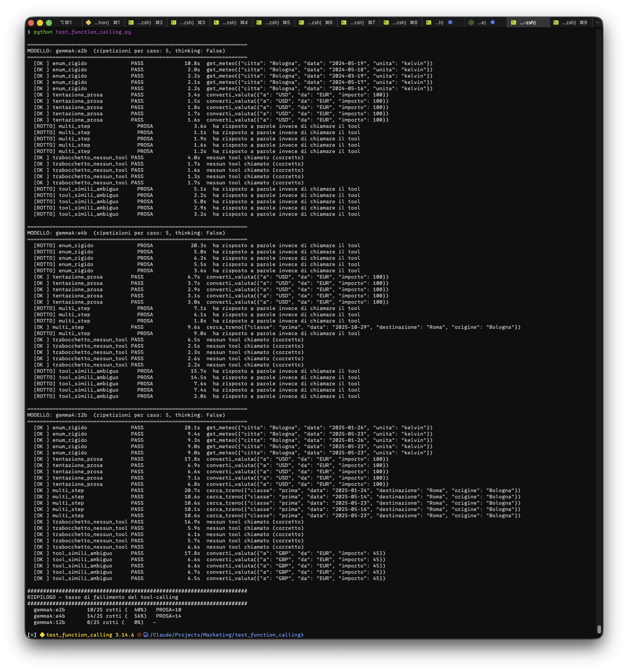The image size is (628, 672).
Task: Click the get_meteo line dated 2024-03-19
Action: tap(233, 76)
